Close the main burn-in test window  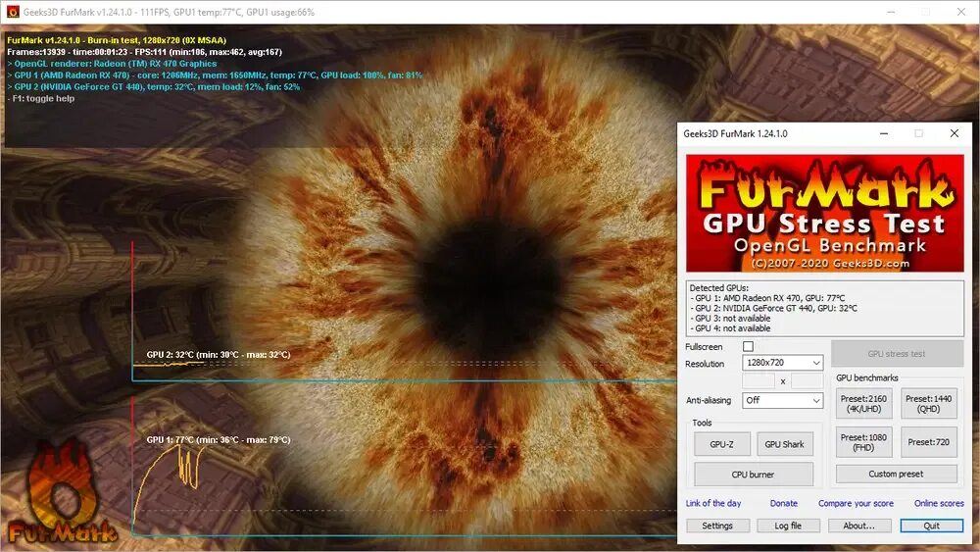point(961,12)
